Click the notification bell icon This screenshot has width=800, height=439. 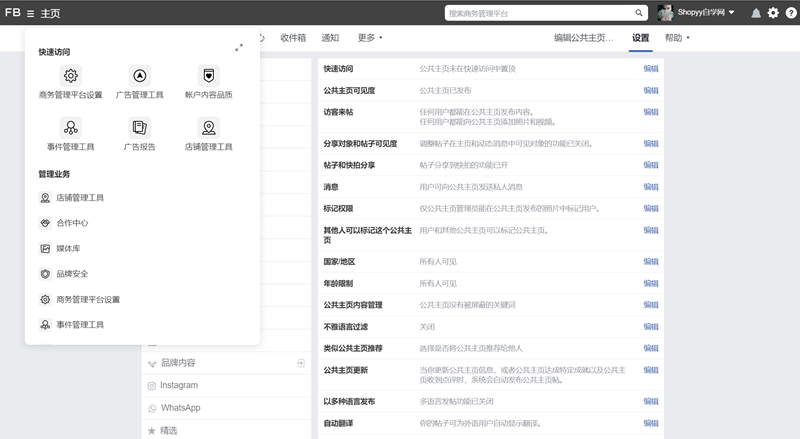[753, 13]
